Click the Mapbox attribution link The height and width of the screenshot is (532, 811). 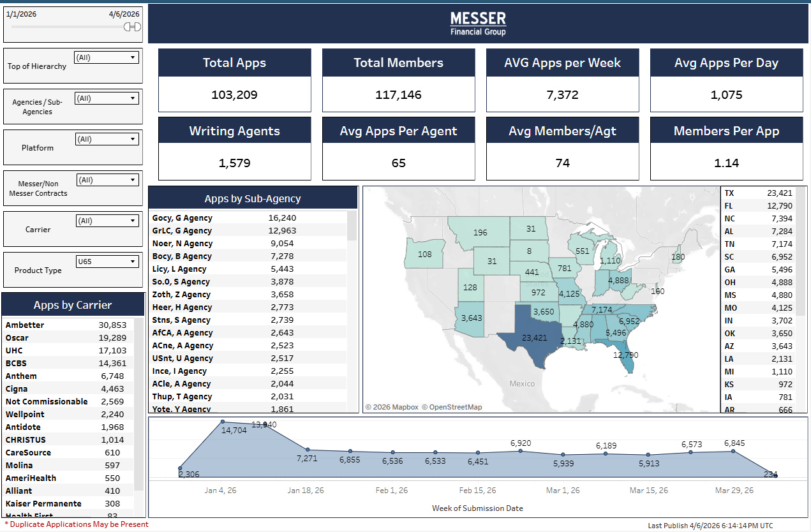click(x=392, y=407)
